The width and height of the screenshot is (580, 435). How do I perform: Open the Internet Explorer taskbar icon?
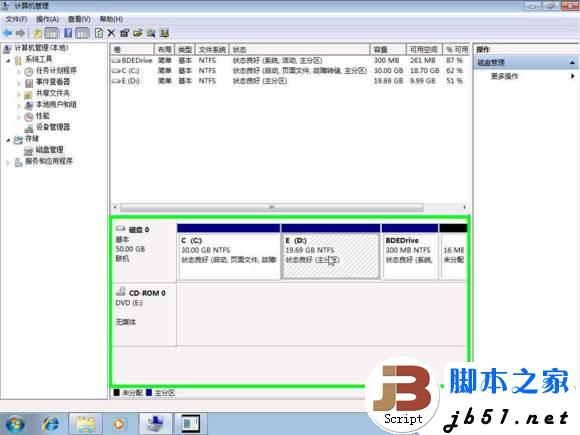pos(50,423)
